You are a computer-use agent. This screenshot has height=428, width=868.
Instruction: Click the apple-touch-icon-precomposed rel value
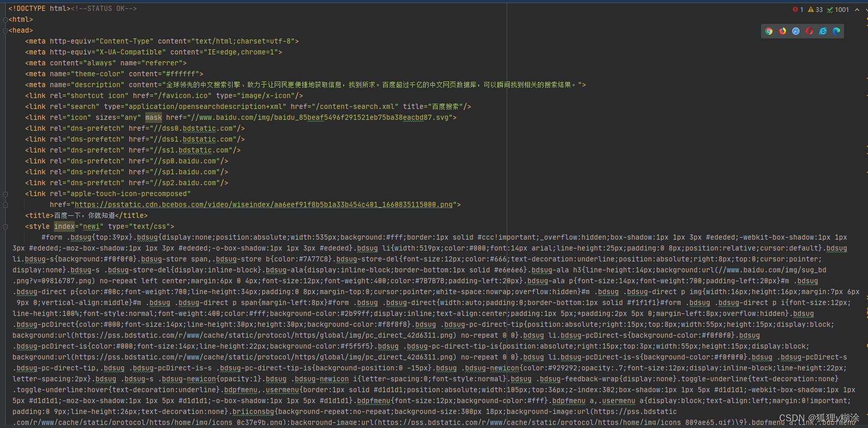129,194
